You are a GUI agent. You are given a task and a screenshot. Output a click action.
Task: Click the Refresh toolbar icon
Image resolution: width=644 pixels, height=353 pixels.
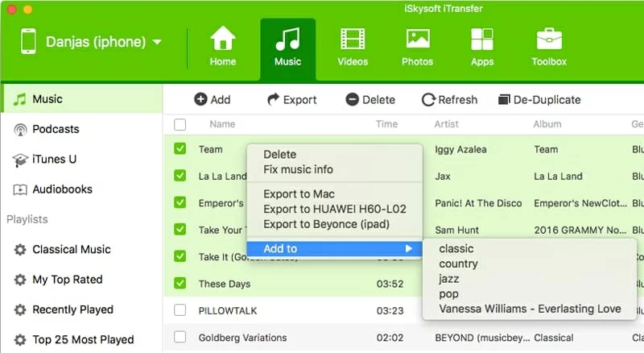pos(429,100)
